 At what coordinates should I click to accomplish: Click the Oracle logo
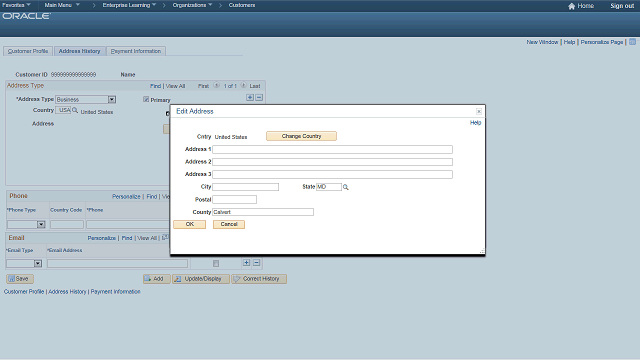tap(27, 16)
